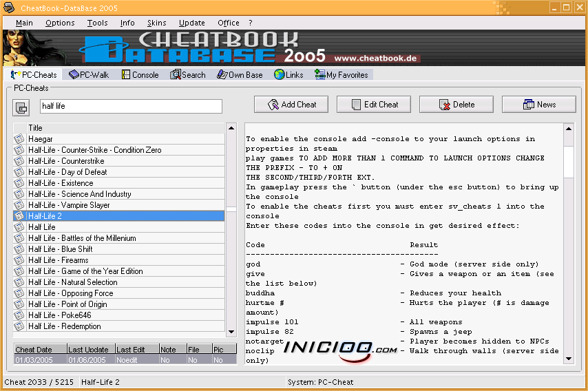Select Half-Life - Counterstrike entry
The image size is (588, 391).
click(125, 161)
